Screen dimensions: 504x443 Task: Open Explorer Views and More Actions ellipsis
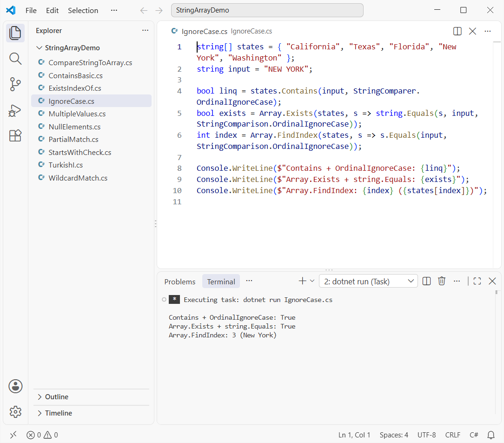[145, 31]
